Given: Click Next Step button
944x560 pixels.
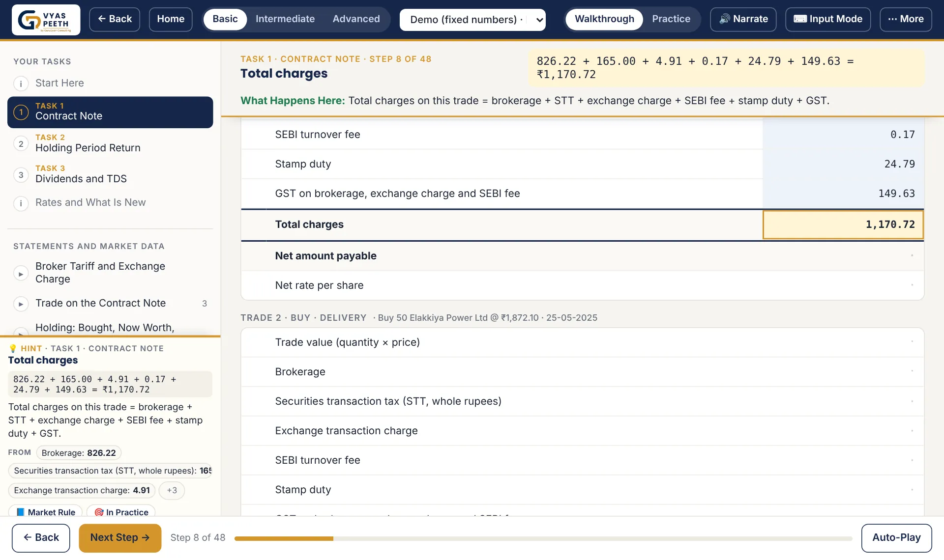Looking at the screenshot, I should point(120,538).
